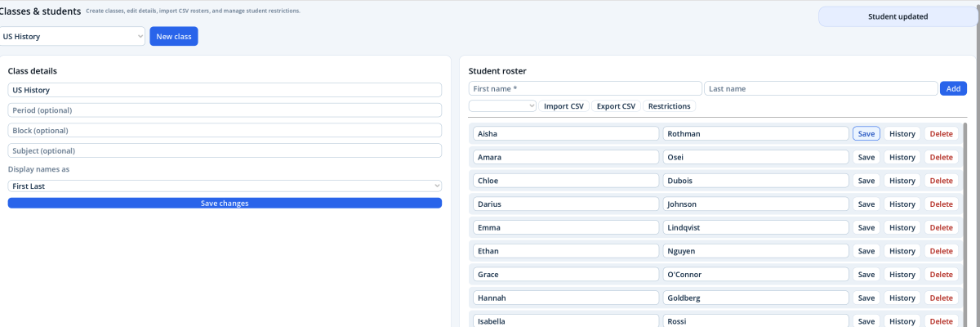980x327 pixels.
Task: Edit the class name field US History
Action: tap(225, 90)
